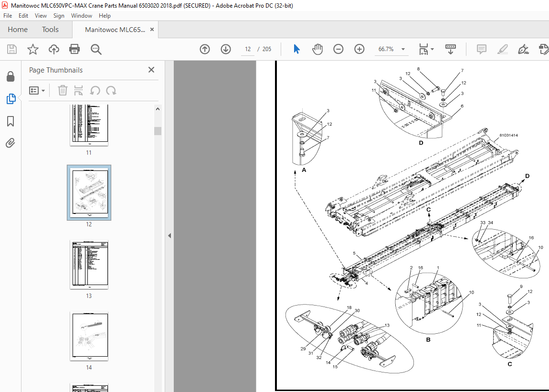The width and height of the screenshot is (549, 392).
Task: Open Bookmarks panel icon
Action: pos(11,121)
